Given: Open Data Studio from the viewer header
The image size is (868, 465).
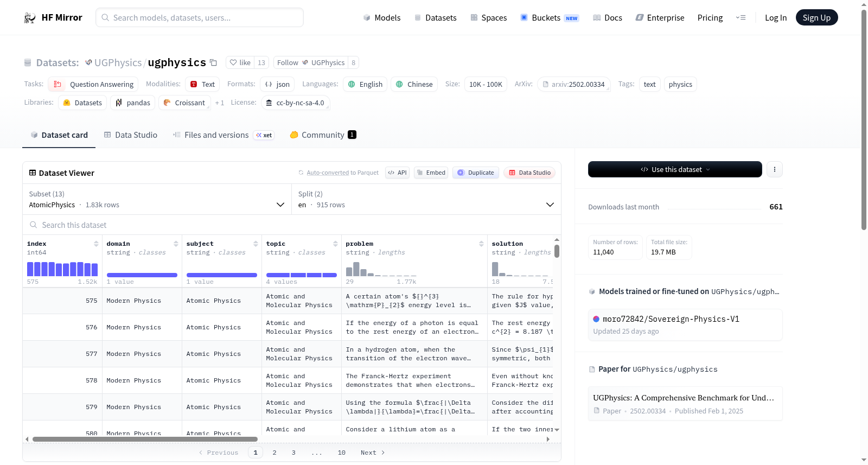Looking at the screenshot, I should (529, 173).
